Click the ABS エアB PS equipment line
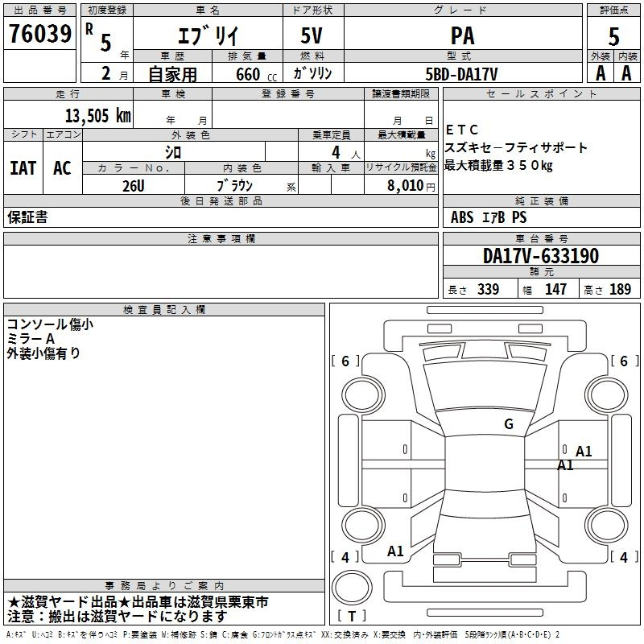The image size is (644, 644). coord(489,217)
